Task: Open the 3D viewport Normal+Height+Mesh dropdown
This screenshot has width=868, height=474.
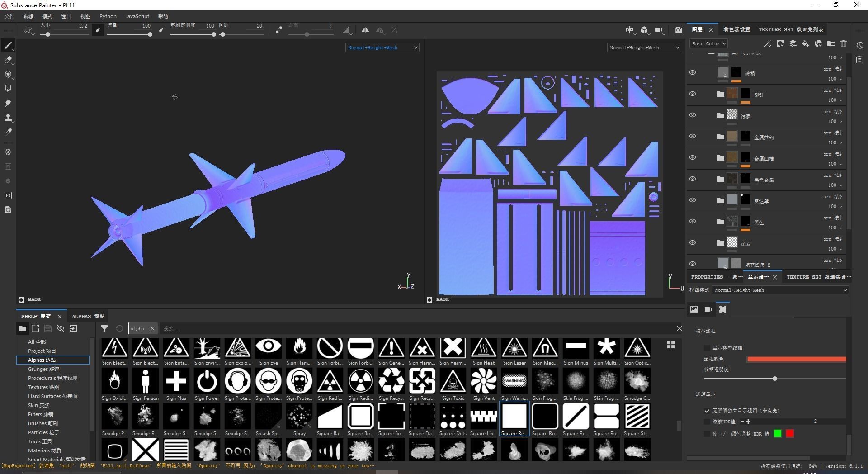Action: pyautogui.click(x=382, y=47)
